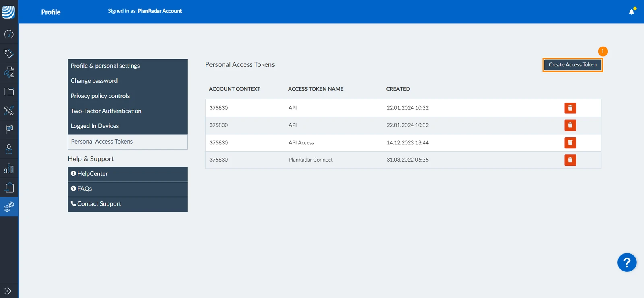
Task: Open the flag icon in sidebar
Action: coord(9,129)
